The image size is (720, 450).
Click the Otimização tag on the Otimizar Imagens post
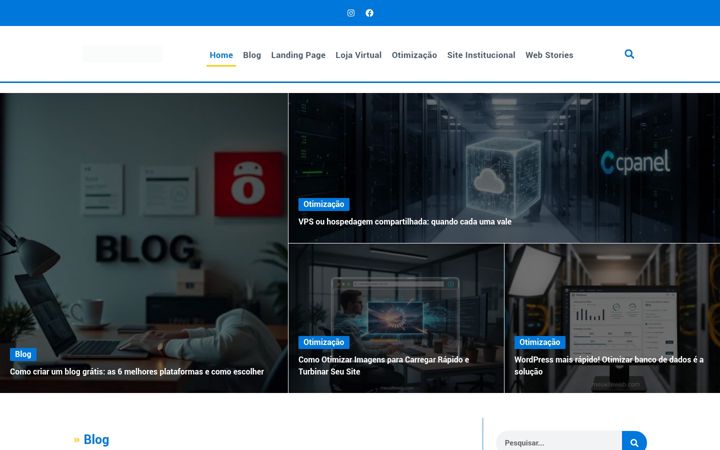tap(324, 342)
